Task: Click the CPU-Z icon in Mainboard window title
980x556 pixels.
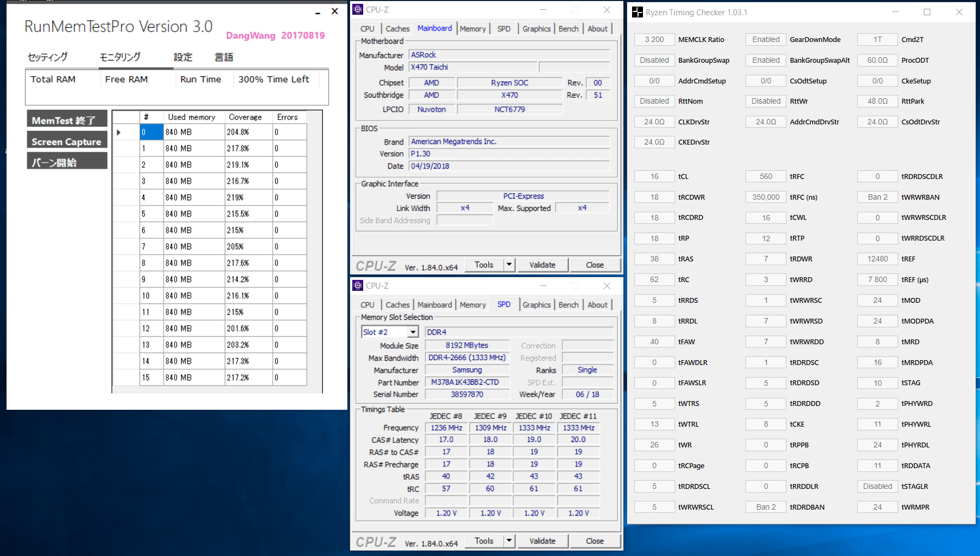Action: [x=358, y=9]
